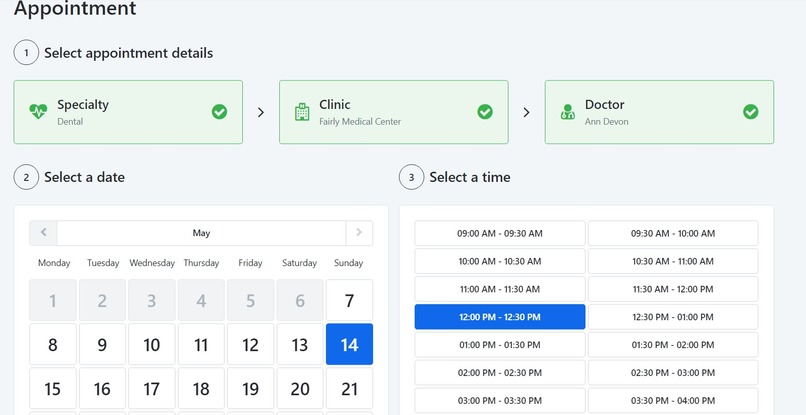Choose the 03:30 PM - 04:00 PM slot
This screenshot has height=415, width=806.
pyautogui.click(x=673, y=400)
